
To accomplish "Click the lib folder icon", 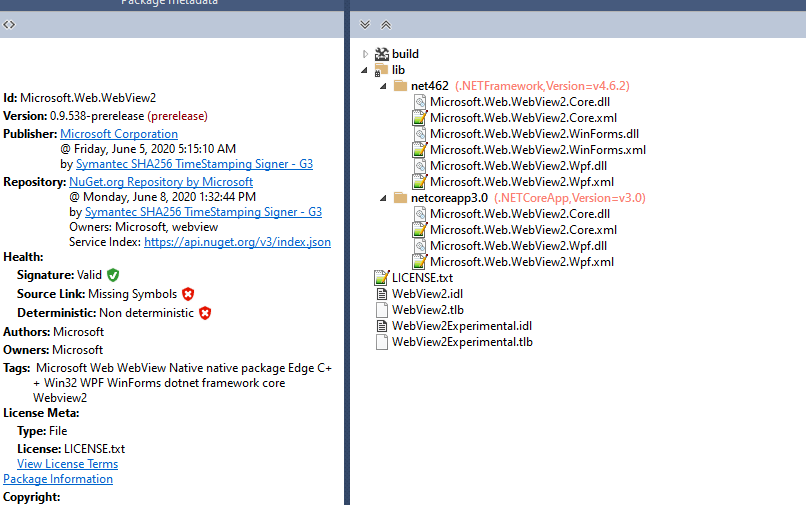I will [x=381, y=70].
